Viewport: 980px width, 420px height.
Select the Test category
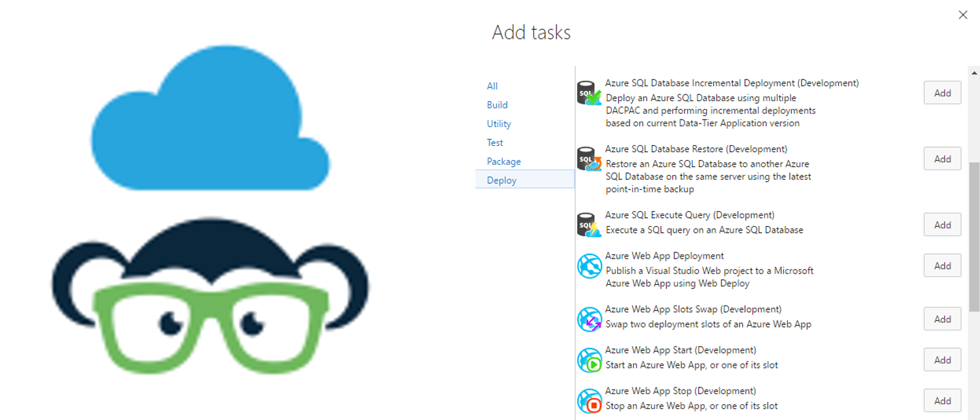coord(495,143)
